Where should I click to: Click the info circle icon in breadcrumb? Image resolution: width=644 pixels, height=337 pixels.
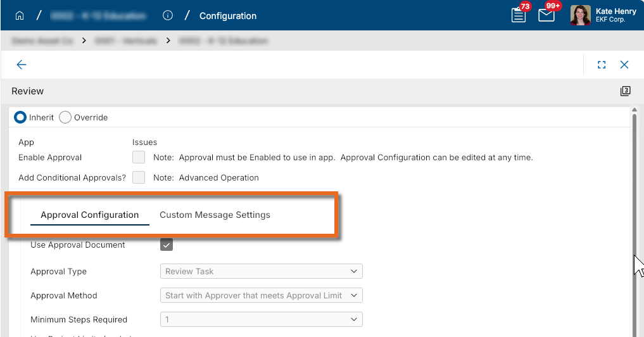pyautogui.click(x=168, y=16)
